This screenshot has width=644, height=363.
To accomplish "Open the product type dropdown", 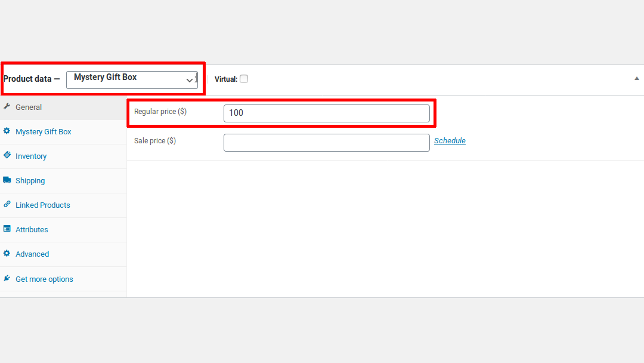I will (x=132, y=80).
